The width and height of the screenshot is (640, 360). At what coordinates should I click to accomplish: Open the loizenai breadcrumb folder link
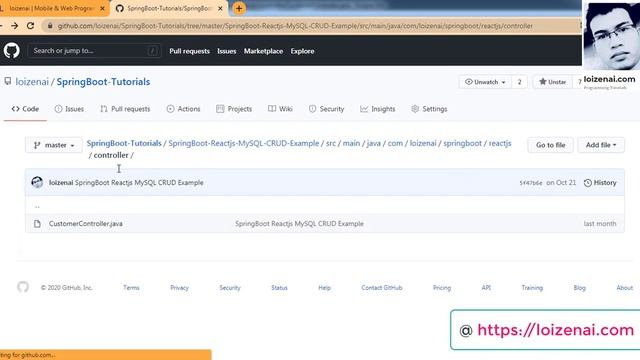423,143
